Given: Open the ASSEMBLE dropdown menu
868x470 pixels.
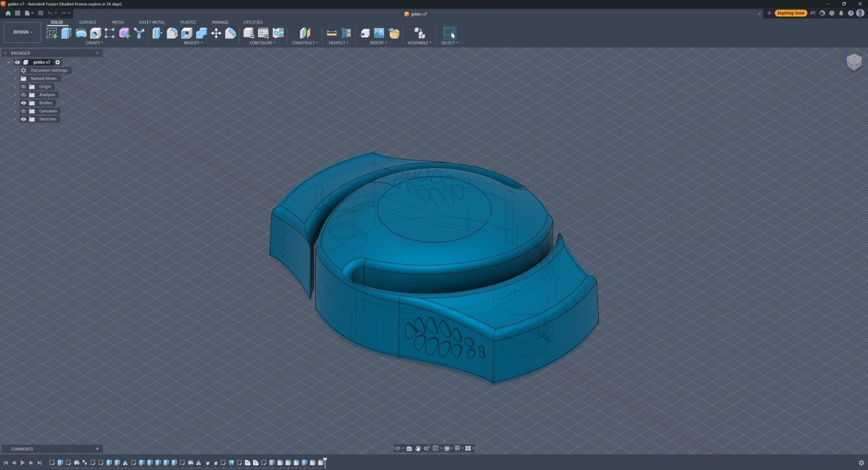Looking at the screenshot, I should [x=419, y=43].
